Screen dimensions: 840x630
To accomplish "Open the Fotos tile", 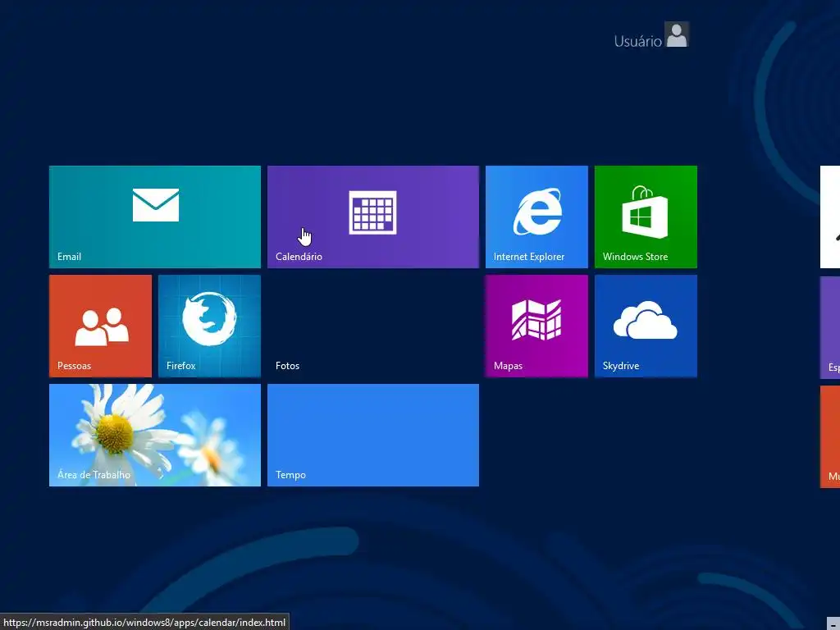I will 373,326.
